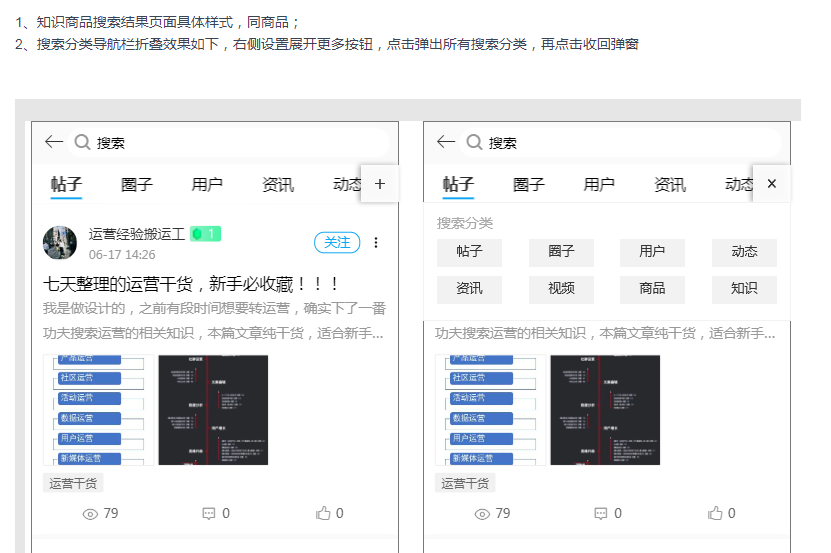Open the dark mind-map thumbnail in left post
The width and height of the screenshot is (831, 553).
[x=213, y=410]
